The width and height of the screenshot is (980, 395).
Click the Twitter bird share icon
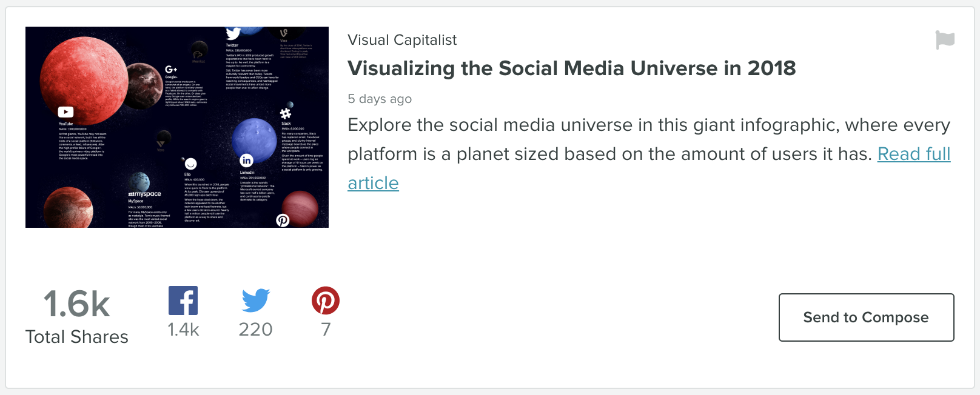point(255,300)
